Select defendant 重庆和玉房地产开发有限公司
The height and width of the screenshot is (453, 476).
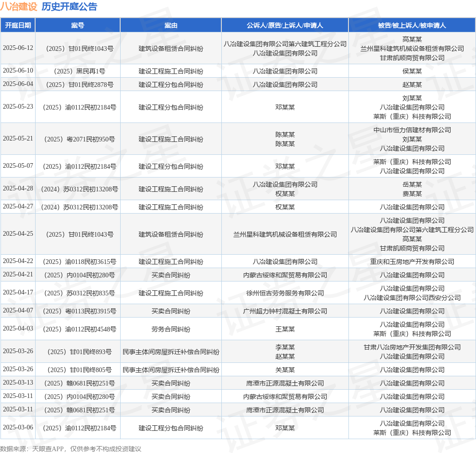click(x=412, y=262)
